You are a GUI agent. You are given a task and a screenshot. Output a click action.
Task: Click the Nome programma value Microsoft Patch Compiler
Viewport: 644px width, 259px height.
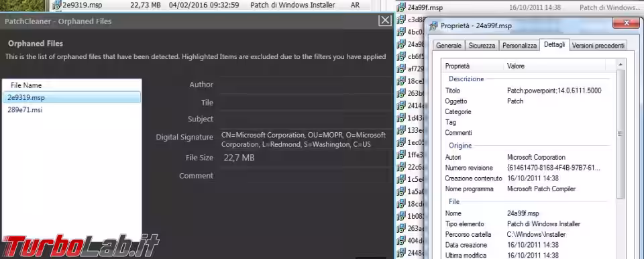tap(541, 189)
